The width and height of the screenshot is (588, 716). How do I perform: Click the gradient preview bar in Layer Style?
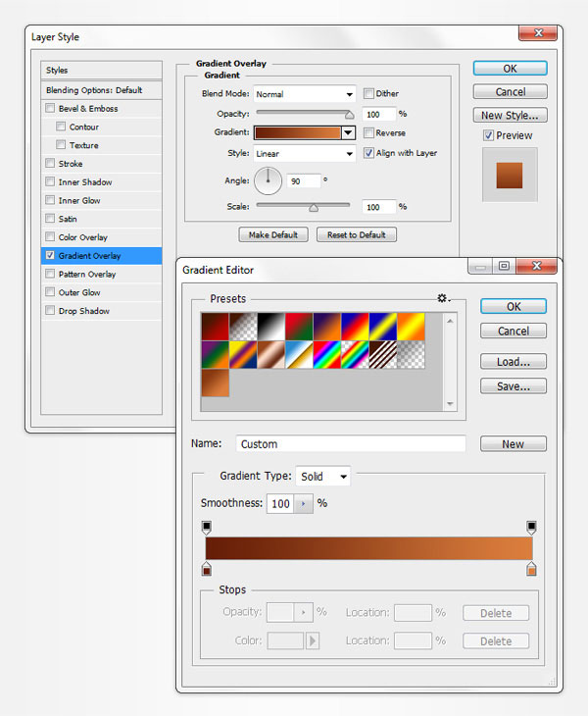click(x=298, y=132)
